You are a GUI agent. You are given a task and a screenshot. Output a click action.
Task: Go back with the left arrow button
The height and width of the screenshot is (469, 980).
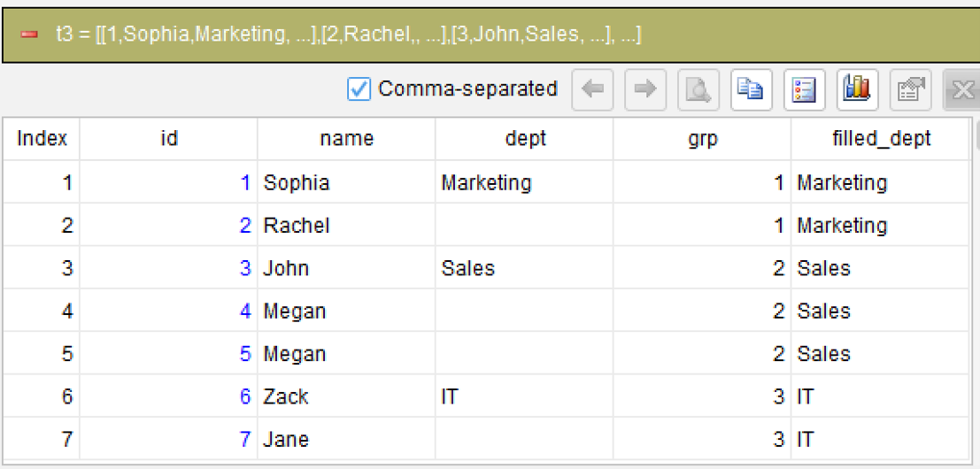(592, 89)
